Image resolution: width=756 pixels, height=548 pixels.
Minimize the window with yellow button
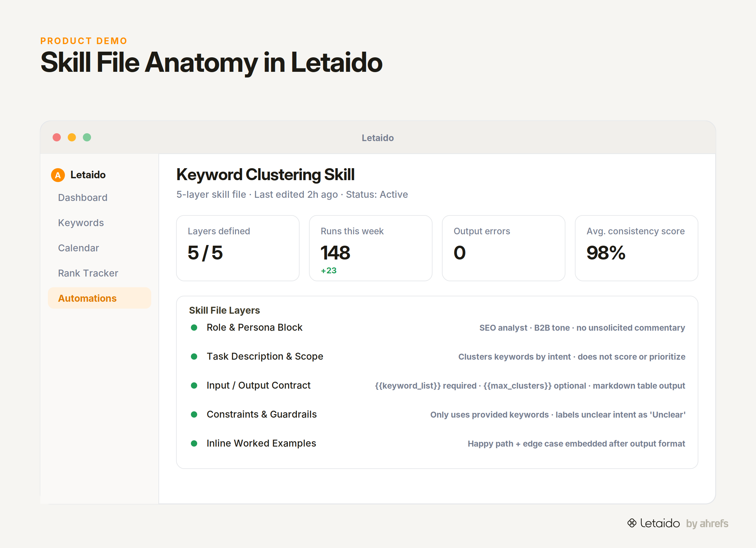pyautogui.click(x=72, y=137)
